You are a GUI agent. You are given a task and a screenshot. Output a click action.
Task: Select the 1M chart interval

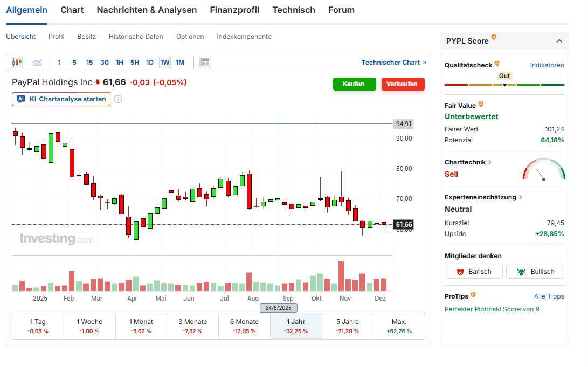click(x=180, y=63)
